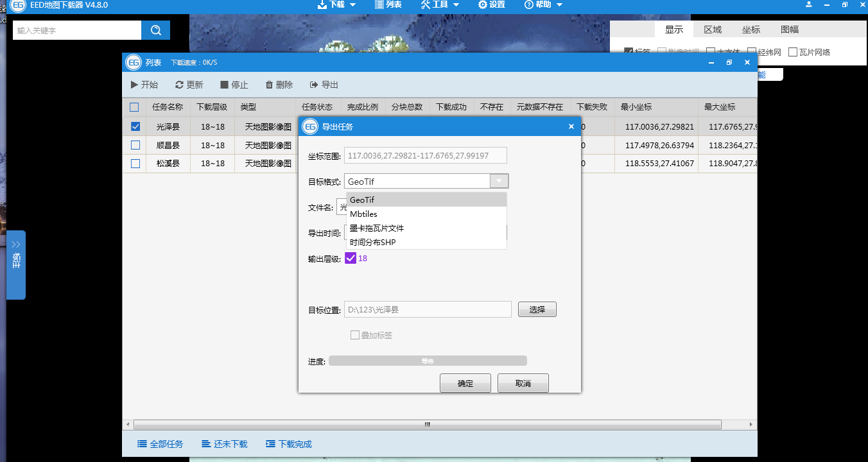
Task: Switch to the 区域 tab
Action: click(x=713, y=30)
